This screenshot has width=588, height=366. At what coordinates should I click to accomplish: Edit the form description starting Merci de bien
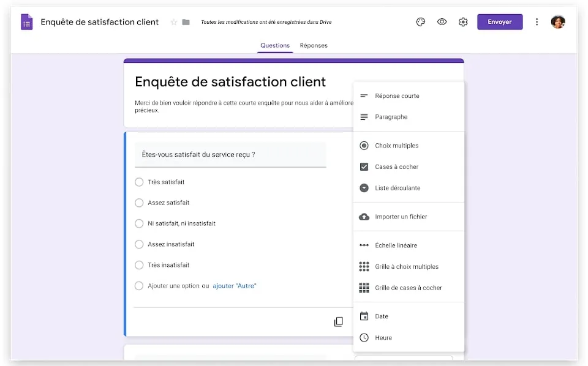point(244,106)
